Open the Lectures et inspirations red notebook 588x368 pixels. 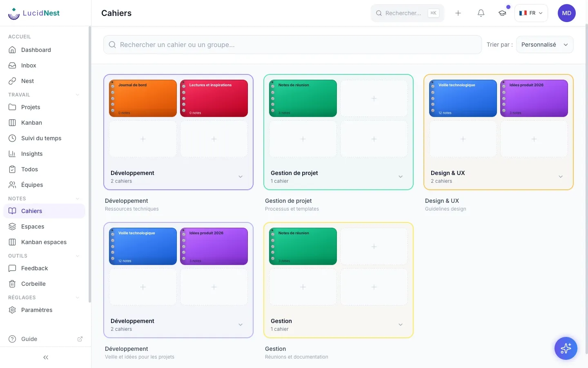(214, 99)
